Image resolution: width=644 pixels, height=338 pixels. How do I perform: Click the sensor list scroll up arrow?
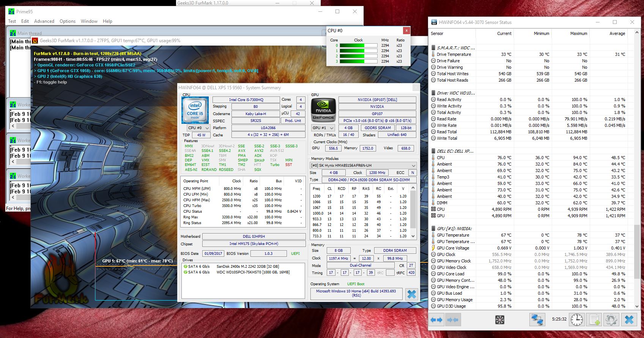[x=637, y=33]
